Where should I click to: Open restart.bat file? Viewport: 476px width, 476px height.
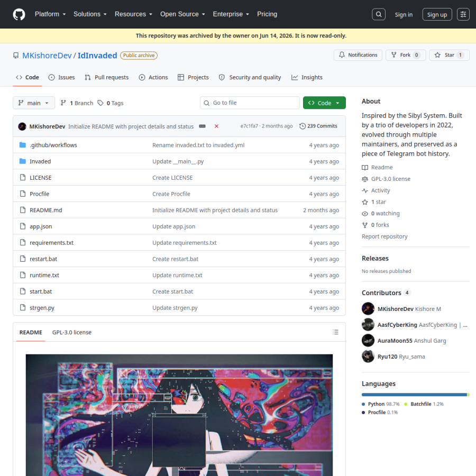43,259
